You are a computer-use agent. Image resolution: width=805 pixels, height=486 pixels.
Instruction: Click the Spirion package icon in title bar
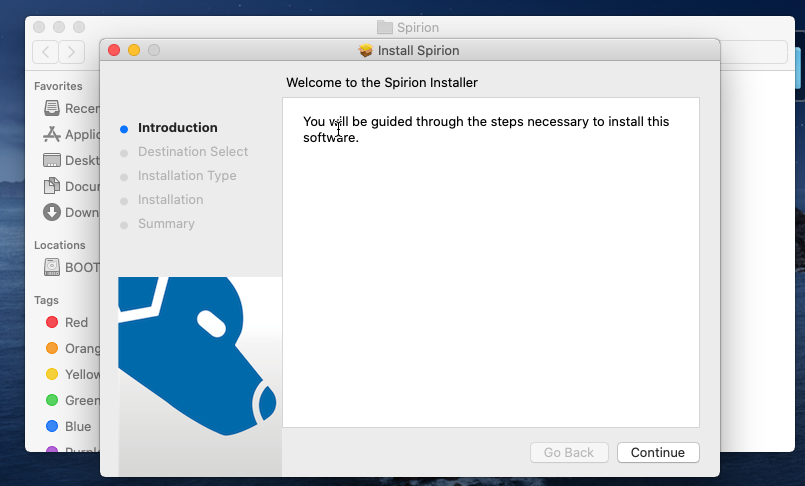point(366,50)
